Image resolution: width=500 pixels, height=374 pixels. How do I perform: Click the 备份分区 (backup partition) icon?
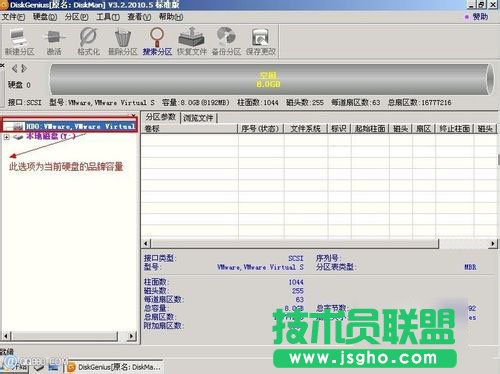point(226,42)
